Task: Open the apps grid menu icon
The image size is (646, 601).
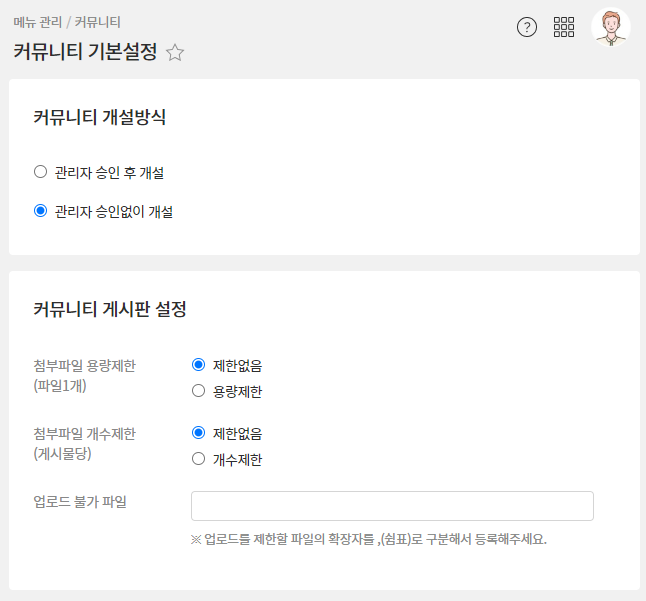Action: pos(564,27)
